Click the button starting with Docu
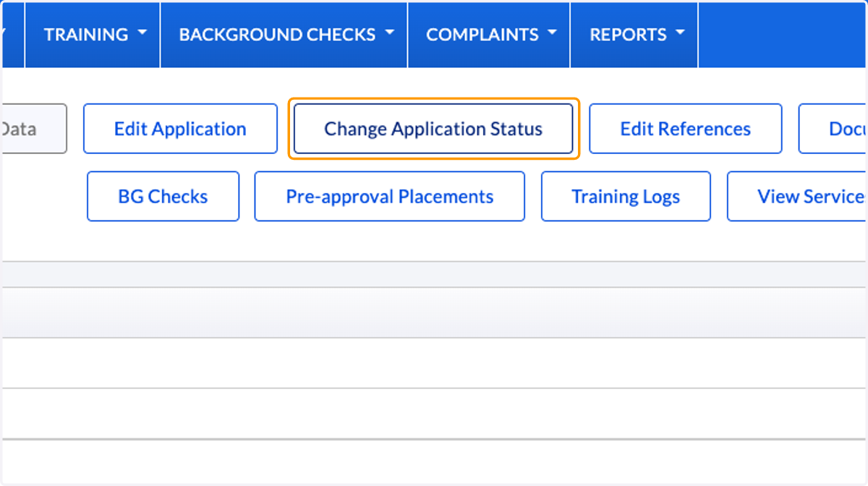The height and width of the screenshot is (486, 868). tap(833, 129)
